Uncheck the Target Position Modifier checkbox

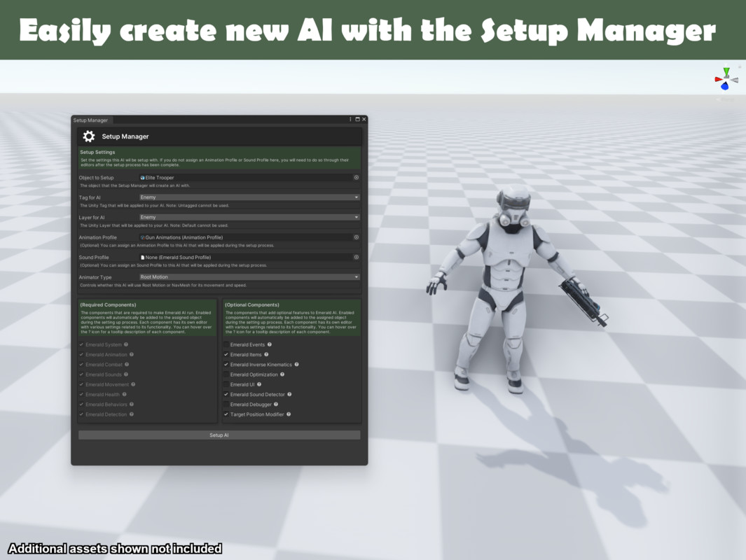(x=226, y=414)
